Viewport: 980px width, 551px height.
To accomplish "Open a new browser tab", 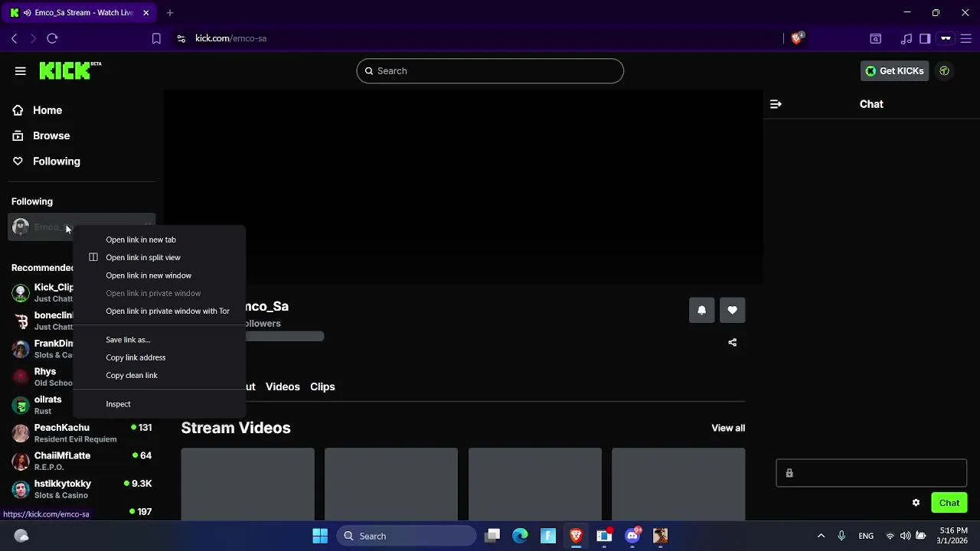I will (170, 12).
